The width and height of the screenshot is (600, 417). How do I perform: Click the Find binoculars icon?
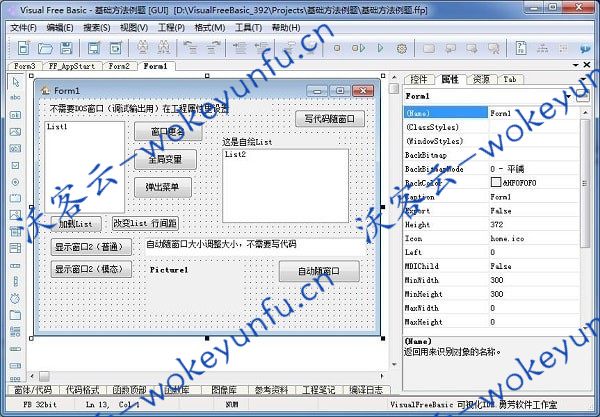[x=143, y=48]
